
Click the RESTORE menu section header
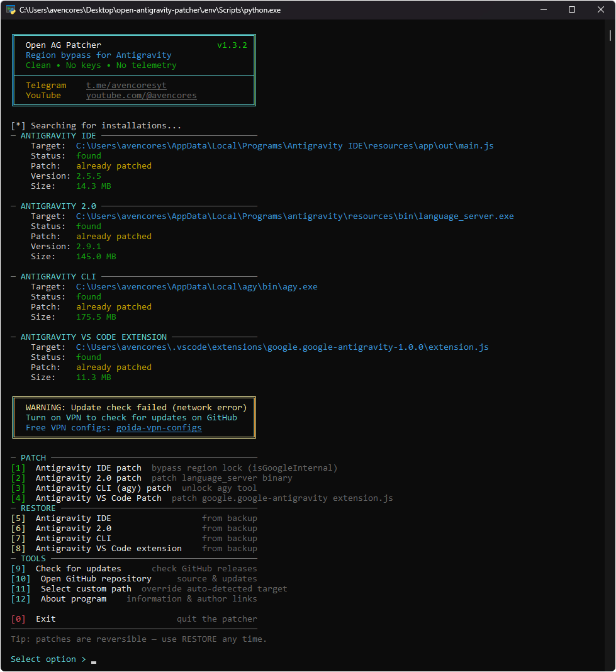38,508
